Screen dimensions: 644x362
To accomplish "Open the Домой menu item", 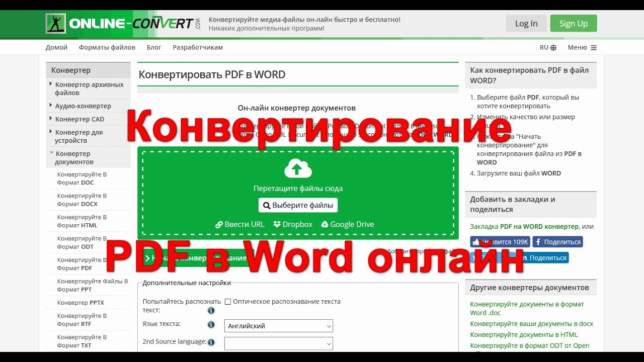I will (x=56, y=47).
